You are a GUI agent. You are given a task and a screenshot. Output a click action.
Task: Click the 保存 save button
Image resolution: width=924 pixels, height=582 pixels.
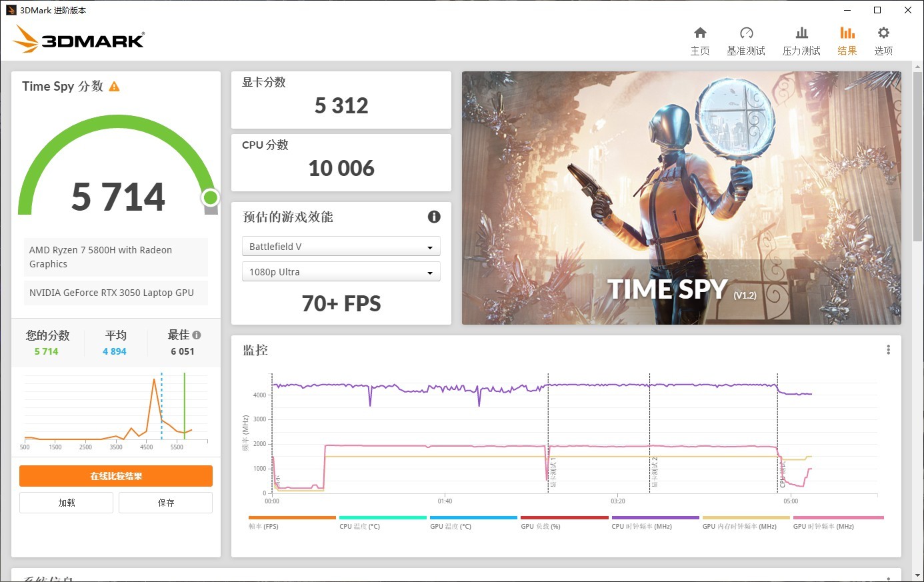click(x=166, y=503)
